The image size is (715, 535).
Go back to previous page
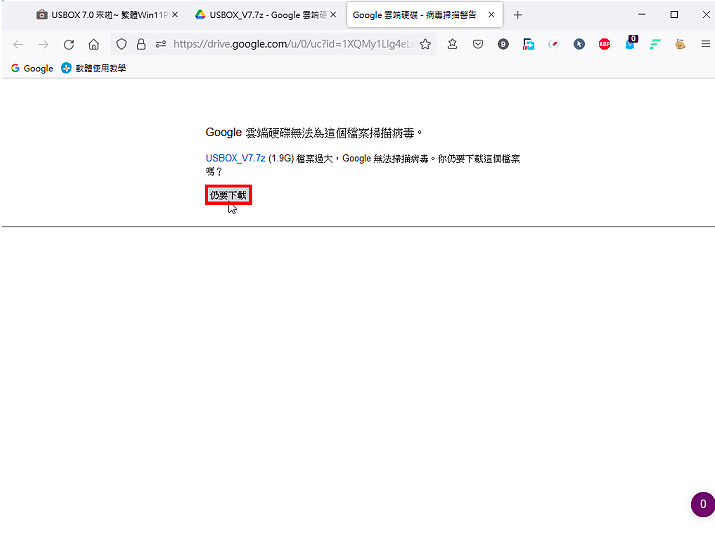click(18, 44)
